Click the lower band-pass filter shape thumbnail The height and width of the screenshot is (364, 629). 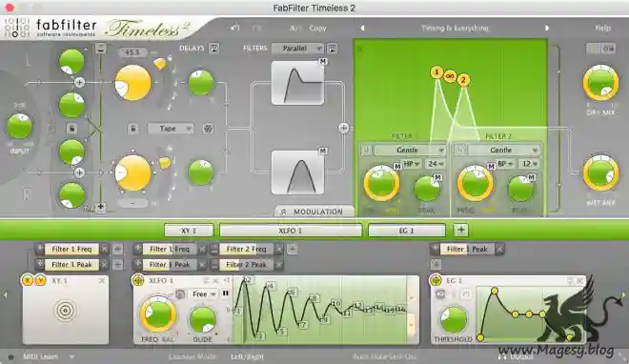pyautogui.click(x=297, y=172)
